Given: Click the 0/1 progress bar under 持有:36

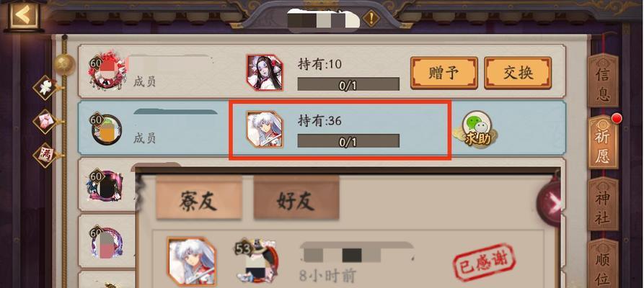Looking at the screenshot, I should point(348,141).
